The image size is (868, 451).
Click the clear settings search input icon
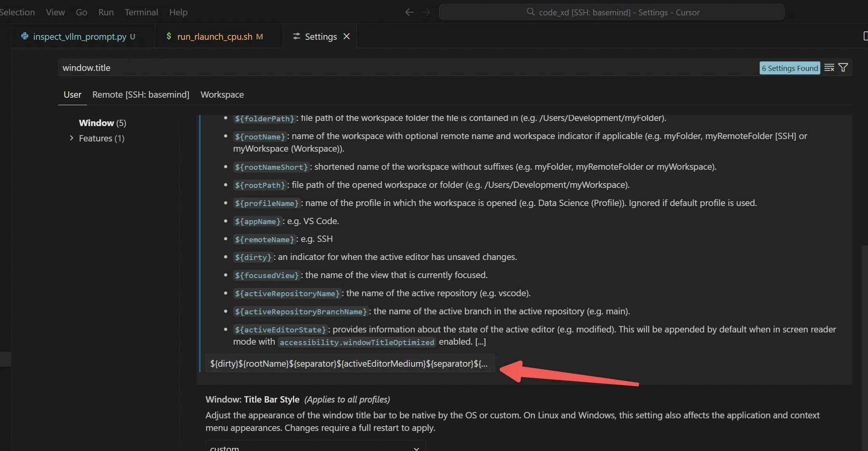pos(829,68)
